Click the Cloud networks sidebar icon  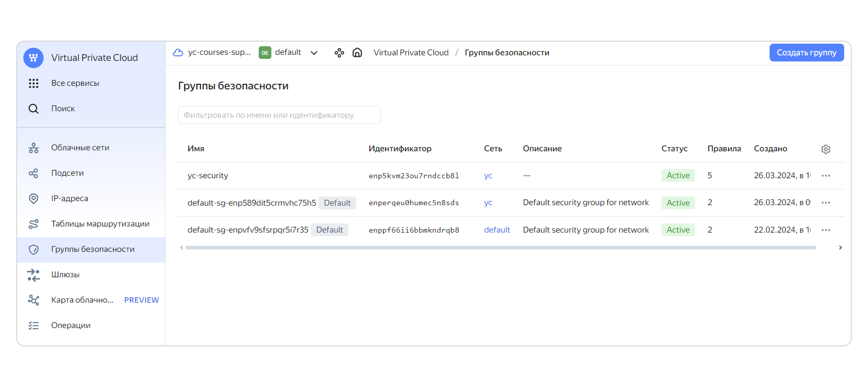(x=33, y=148)
